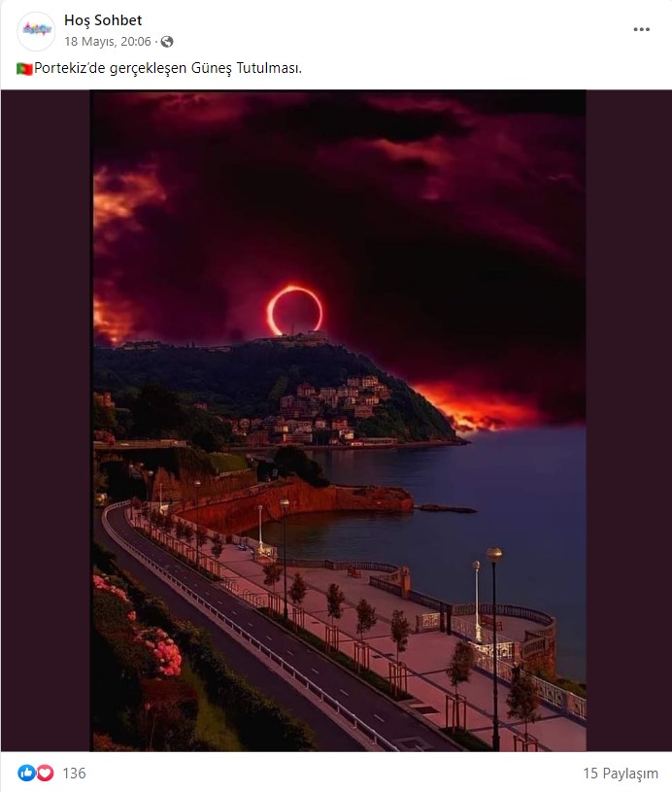This screenshot has width=672, height=792.
Task: Open the Hoş Sohbet profile avatar
Action: [36, 30]
